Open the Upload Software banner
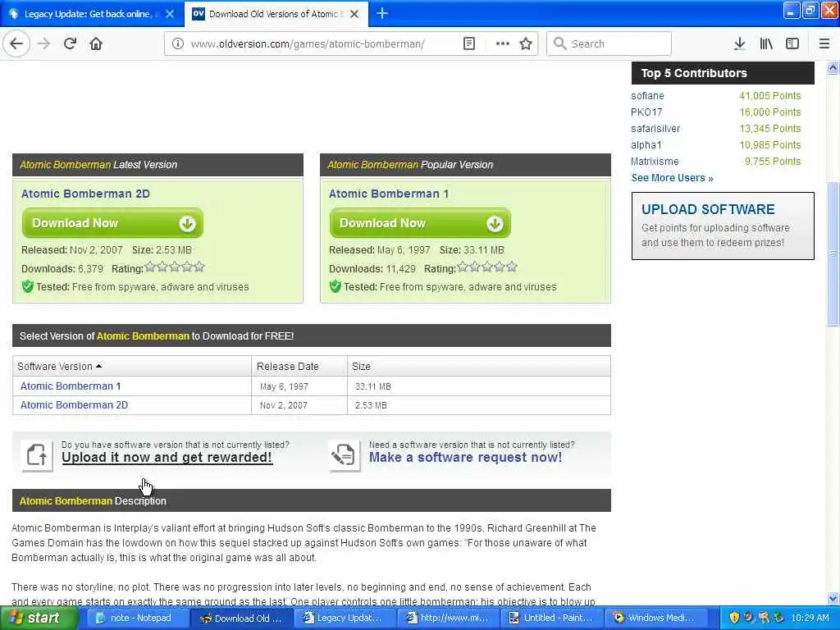 723,226
